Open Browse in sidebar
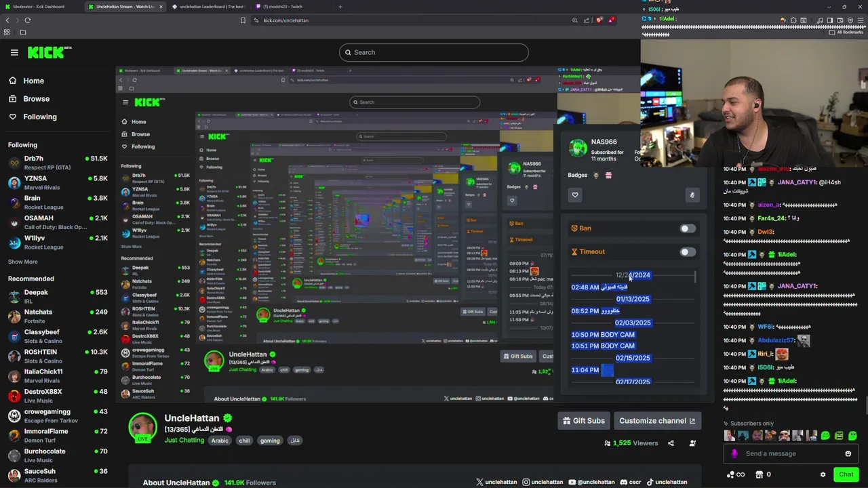This screenshot has height=488, width=868. tap(36, 99)
